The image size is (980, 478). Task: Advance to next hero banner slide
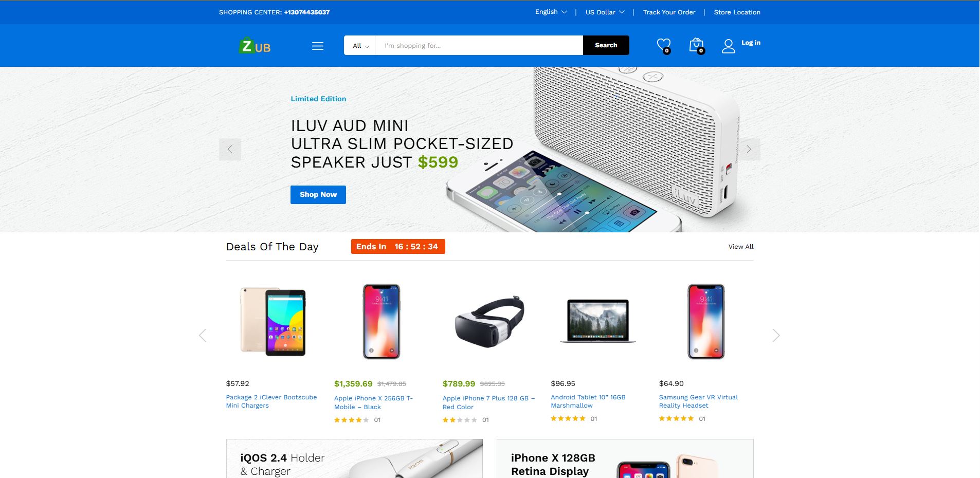749,150
